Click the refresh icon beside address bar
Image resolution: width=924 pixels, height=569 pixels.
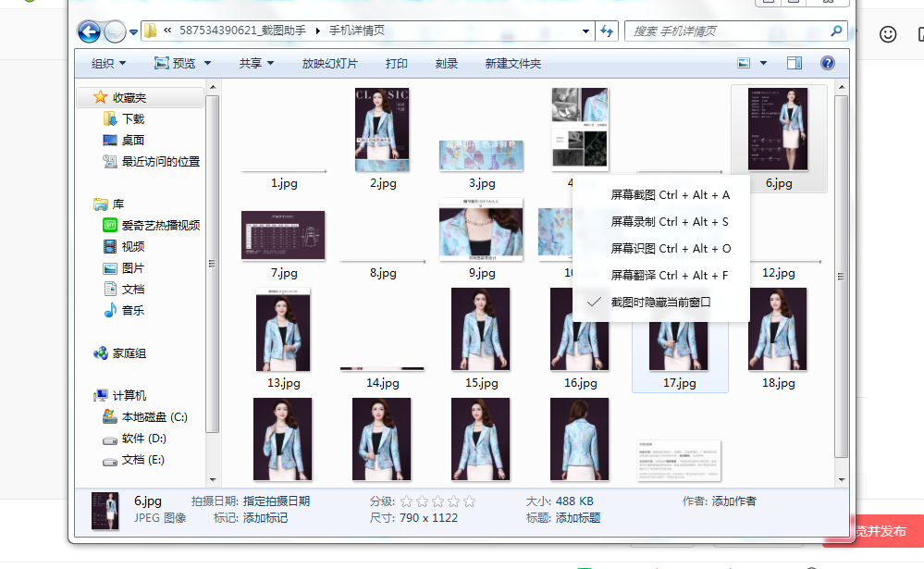coord(607,31)
